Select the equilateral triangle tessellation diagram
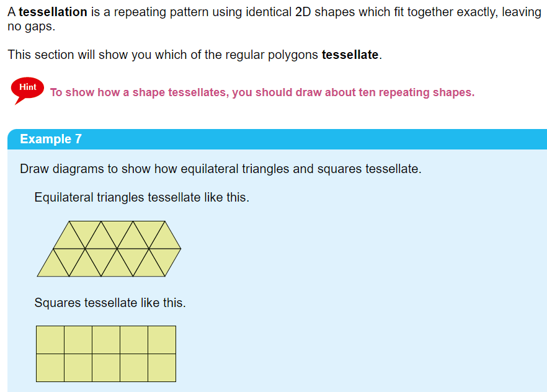The width and height of the screenshot is (547, 392). pos(109,249)
